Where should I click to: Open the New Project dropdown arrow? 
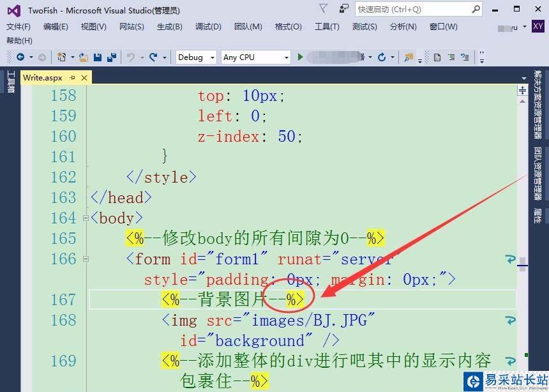point(73,57)
